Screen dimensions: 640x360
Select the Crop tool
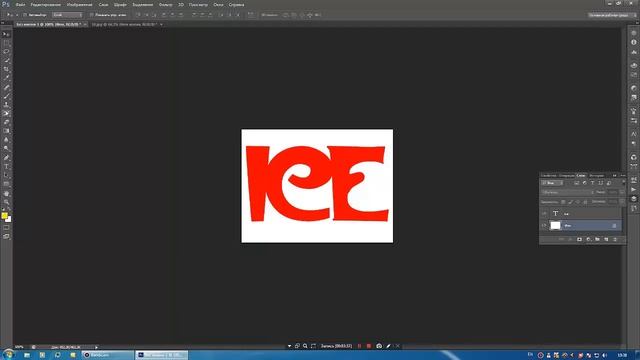point(6,69)
